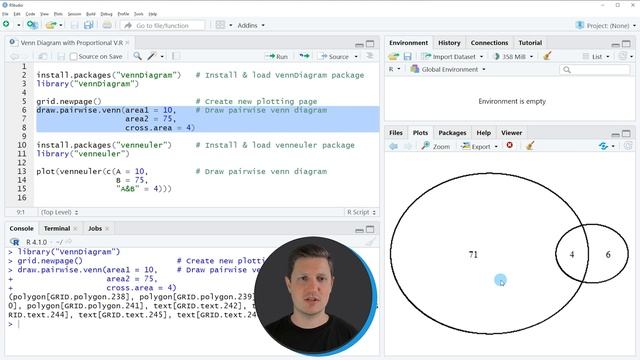Close the Terminal tab

75,229
